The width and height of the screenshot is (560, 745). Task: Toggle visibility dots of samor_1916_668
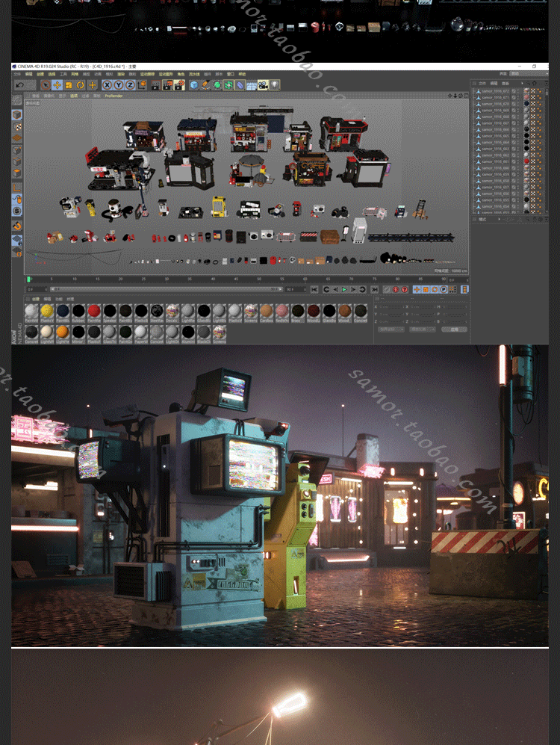coord(518,117)
